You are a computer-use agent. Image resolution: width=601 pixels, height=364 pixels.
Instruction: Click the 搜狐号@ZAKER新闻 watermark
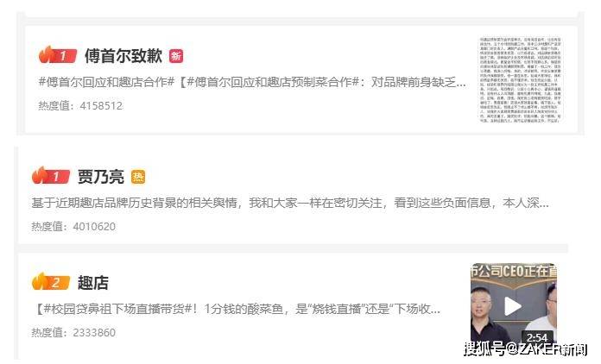pyautogui.click(x=526, y=349)
